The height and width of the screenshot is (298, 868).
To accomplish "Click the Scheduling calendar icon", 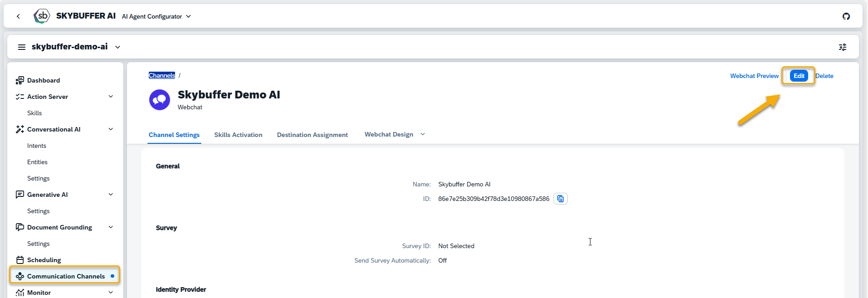I will click(20, 260).
